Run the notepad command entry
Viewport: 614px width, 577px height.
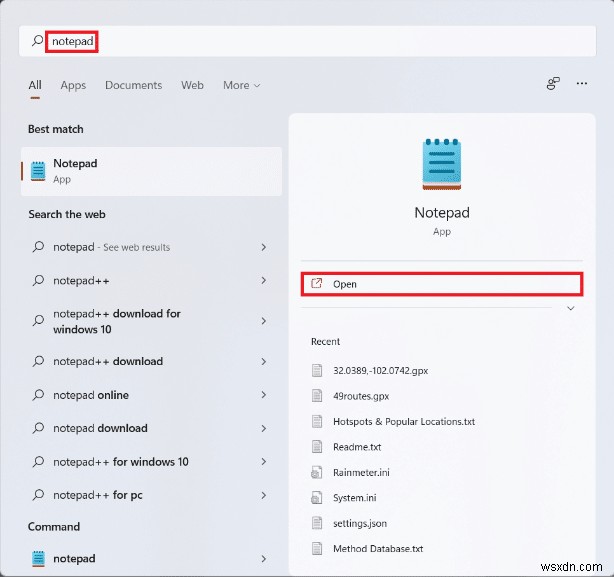(x=151, y=559)
